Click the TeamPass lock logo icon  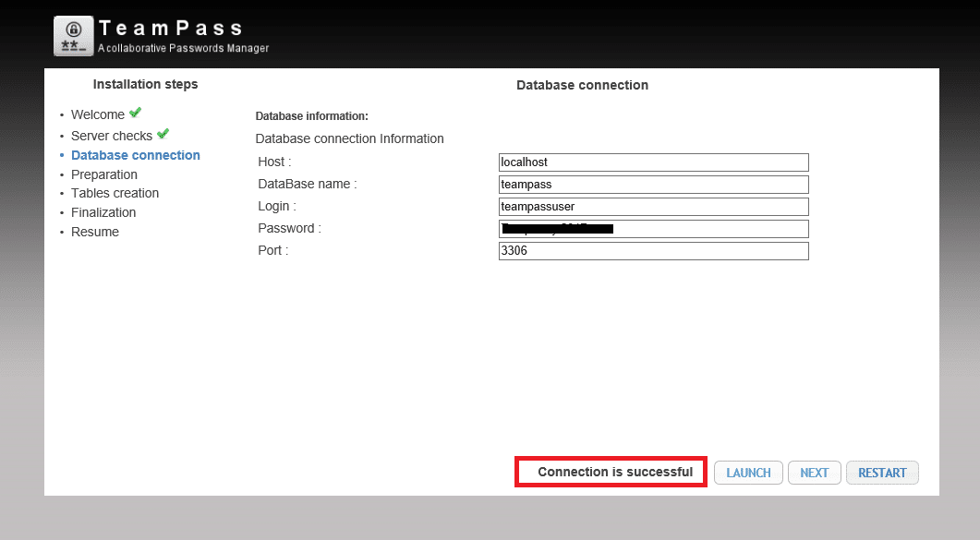tap(74, 36)
